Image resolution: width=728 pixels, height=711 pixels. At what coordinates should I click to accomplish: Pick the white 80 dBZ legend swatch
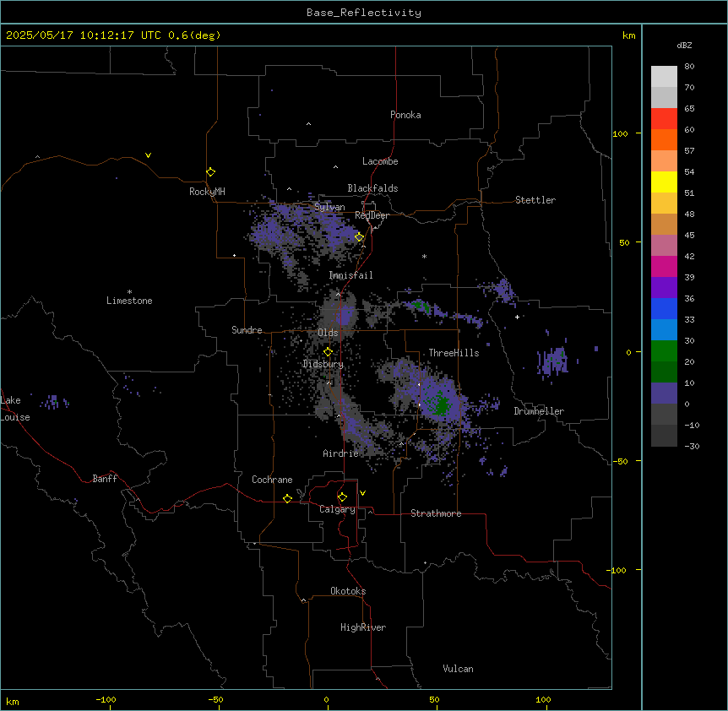coord(664,77)
